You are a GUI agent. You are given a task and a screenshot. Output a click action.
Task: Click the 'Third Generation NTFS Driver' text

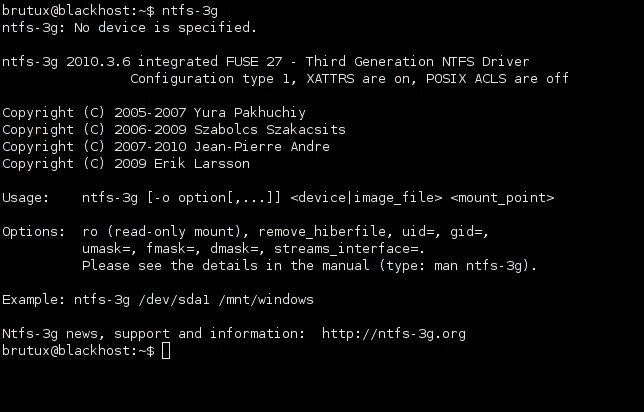coord(417,62)
